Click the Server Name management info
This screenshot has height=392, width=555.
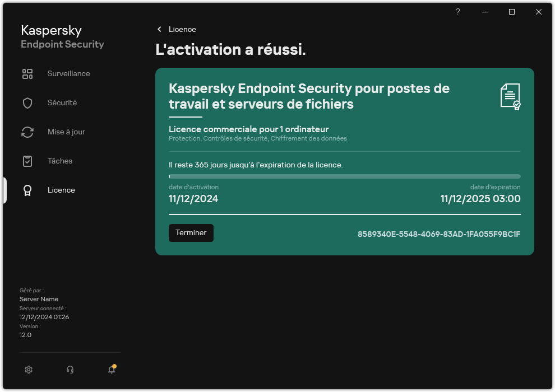pos(39,299)
